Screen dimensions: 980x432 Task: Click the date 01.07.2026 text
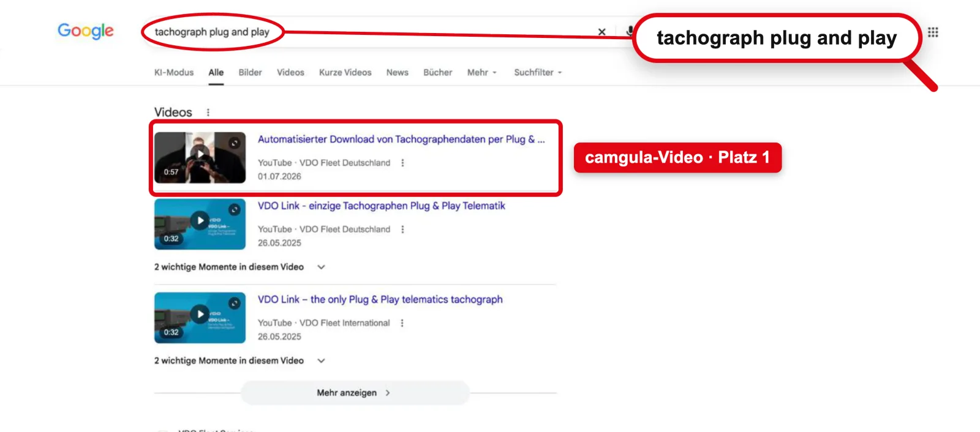pos(279,176)
